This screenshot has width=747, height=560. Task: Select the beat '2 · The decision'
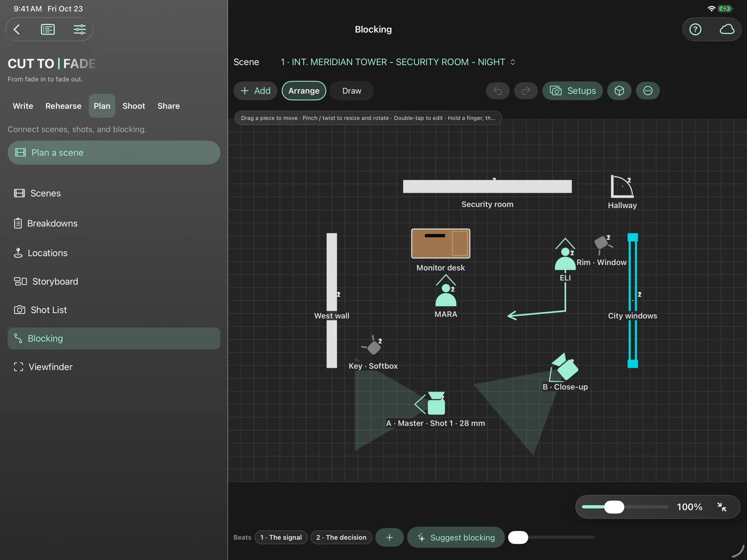[341, 537]
